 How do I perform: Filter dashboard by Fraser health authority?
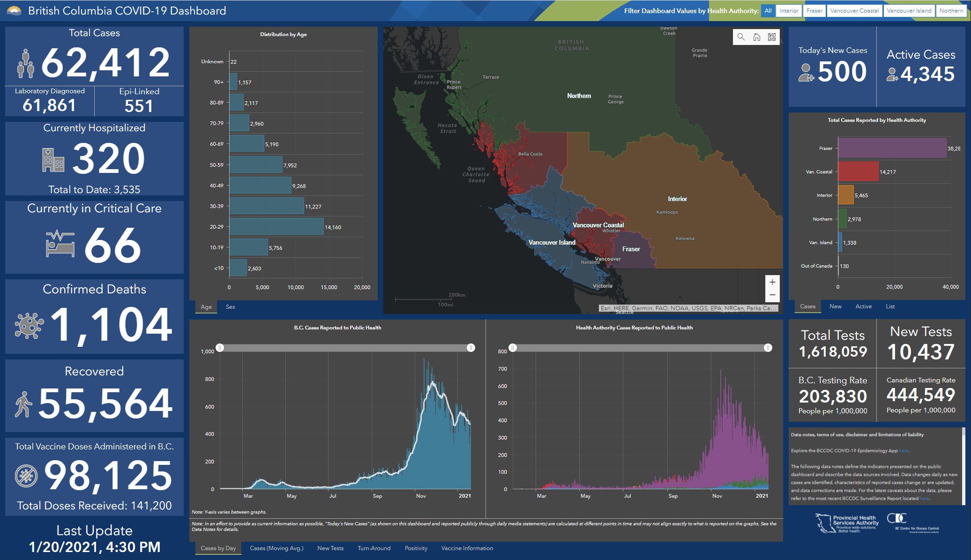(x=814, y=11)
